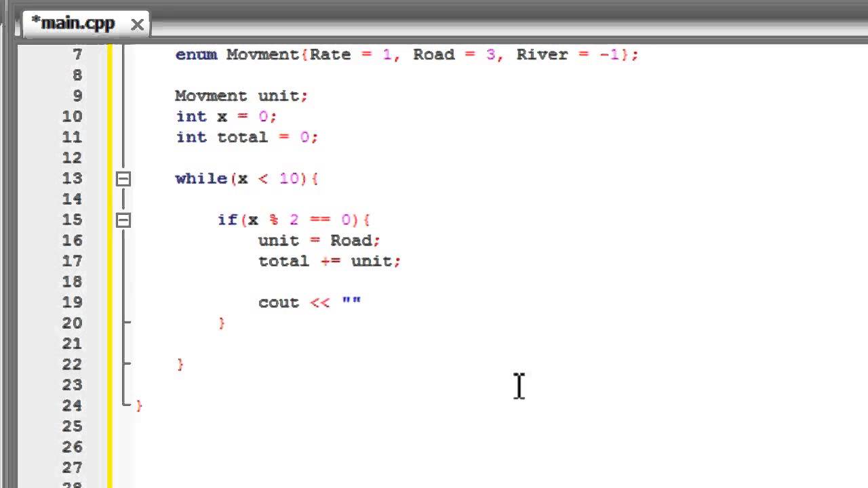Click line number 24 in the gutter
Image resolution: width=868 pixels, height=488 pixels.
[72, 406]
